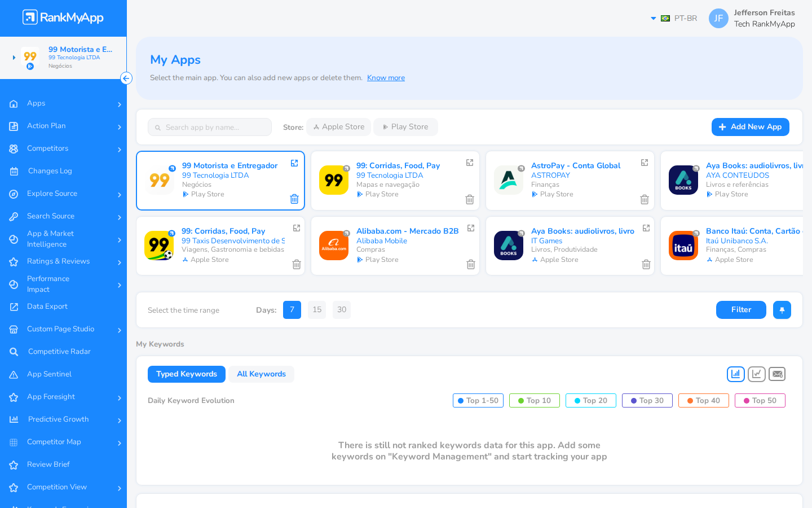Delete the IT Games Aya Books app

click(x=646, y=264)
